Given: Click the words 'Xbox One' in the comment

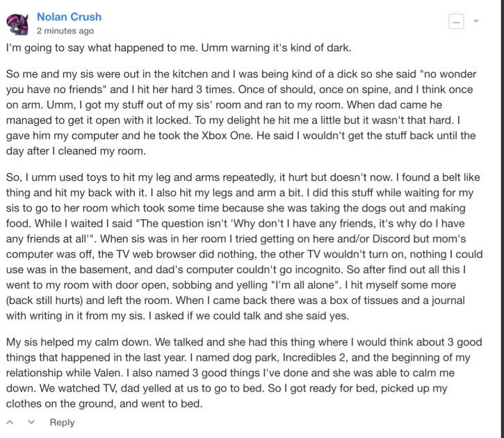Looking at the screenshot, I should click(226, 136).
